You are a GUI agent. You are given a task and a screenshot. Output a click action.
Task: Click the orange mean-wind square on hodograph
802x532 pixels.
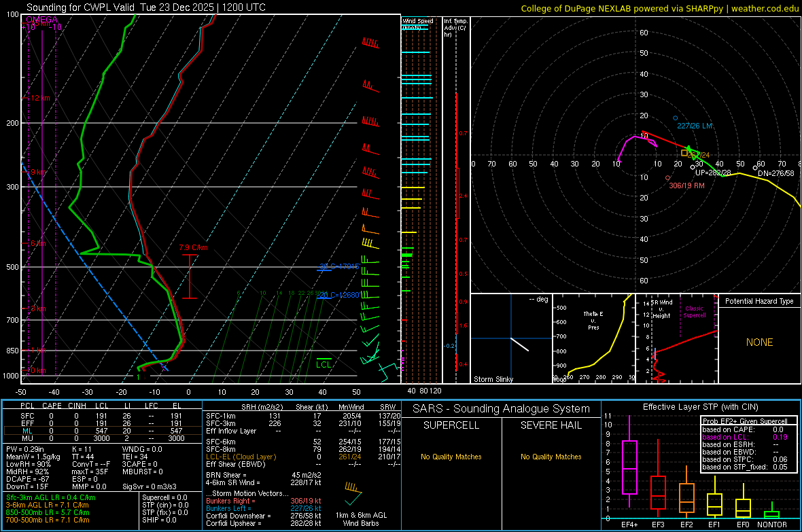[x=684, y=153]
